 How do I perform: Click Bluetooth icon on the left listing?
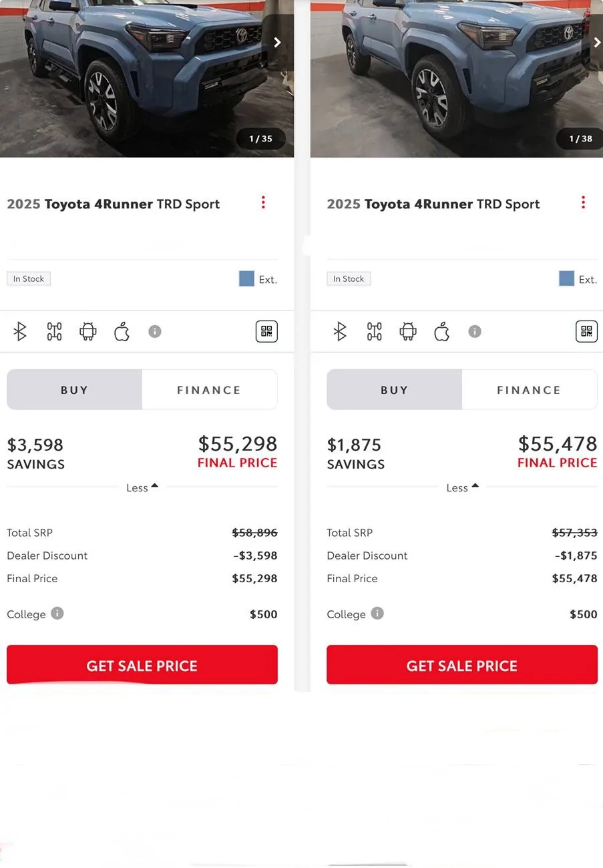pyautogui.click(x=20, y=331)
